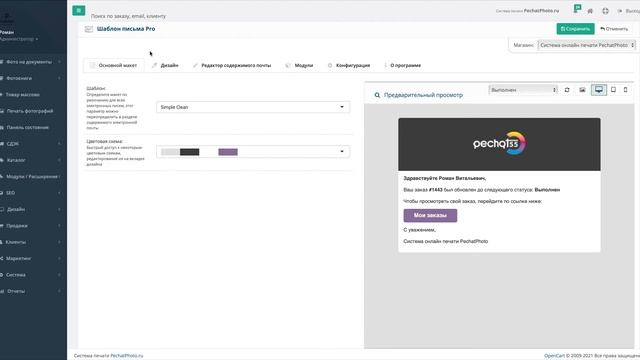Viewport: 640px width, 360px height.
Task: Switch preview to desktop view
Action: point(599,90)
